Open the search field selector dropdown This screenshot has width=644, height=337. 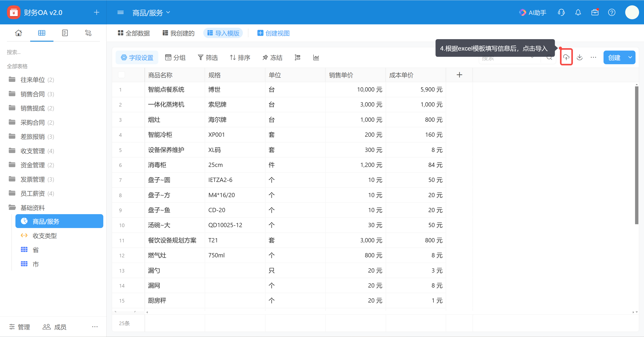pyautogui.click(x=532, y=58)
